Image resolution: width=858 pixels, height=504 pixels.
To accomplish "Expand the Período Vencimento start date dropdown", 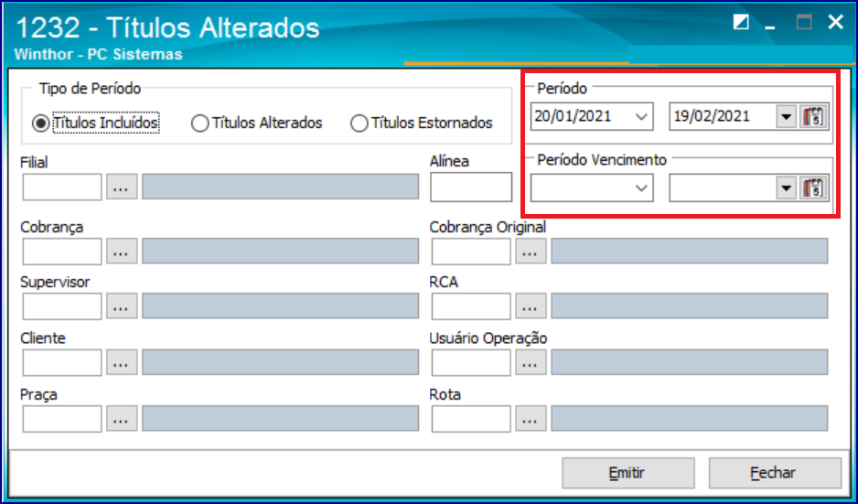I will tap(641, 188).
